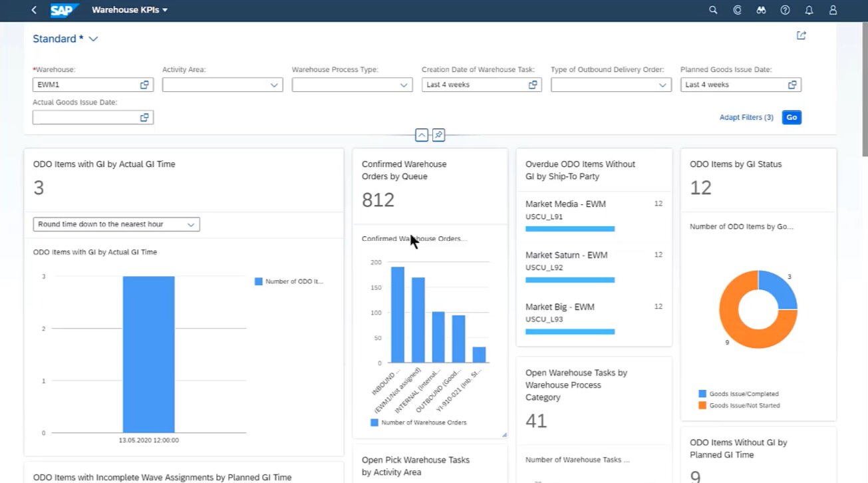Click the Actual Goods Issue Date input
868x483 pixels.
click(85, 118)
